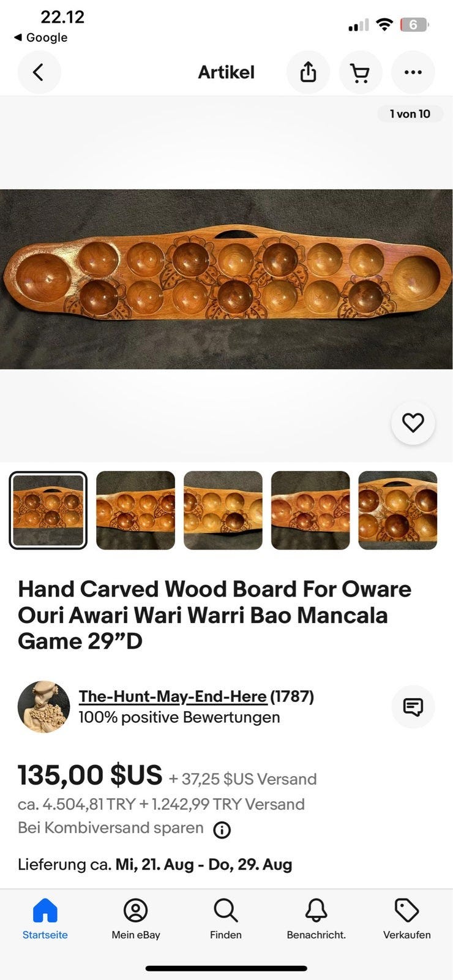Open The-Hunt-May-End-Here seller profile link

point(173,696)
